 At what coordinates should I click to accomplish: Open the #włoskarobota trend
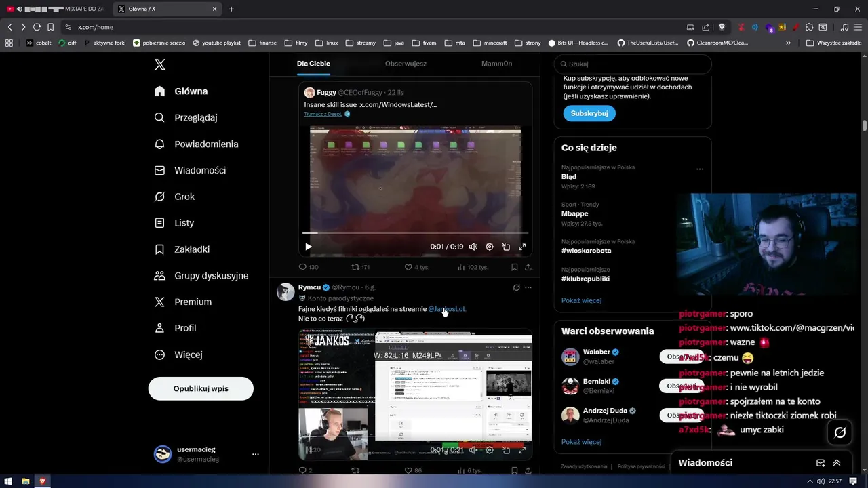(586, 250)
